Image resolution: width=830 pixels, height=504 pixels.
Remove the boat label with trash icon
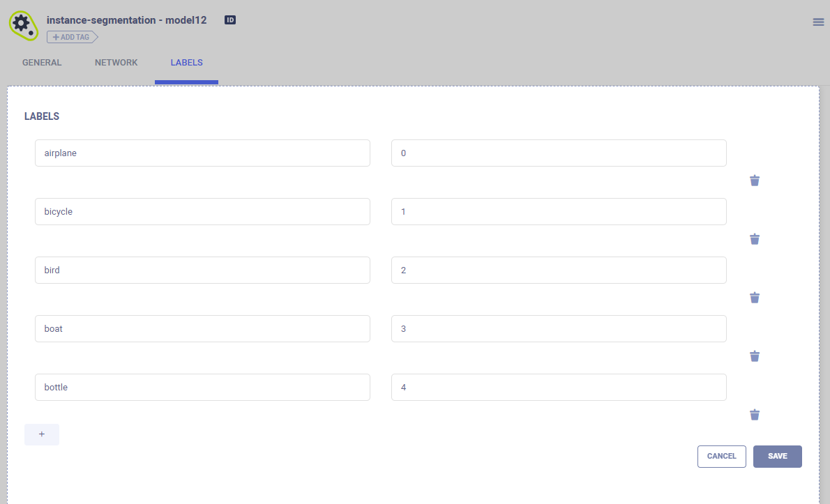pos(754,356)
